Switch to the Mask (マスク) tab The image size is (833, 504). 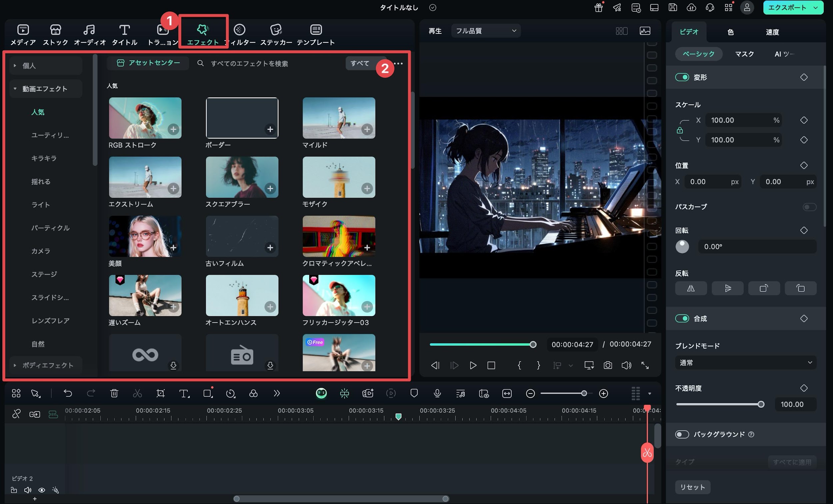click(744, 54)
